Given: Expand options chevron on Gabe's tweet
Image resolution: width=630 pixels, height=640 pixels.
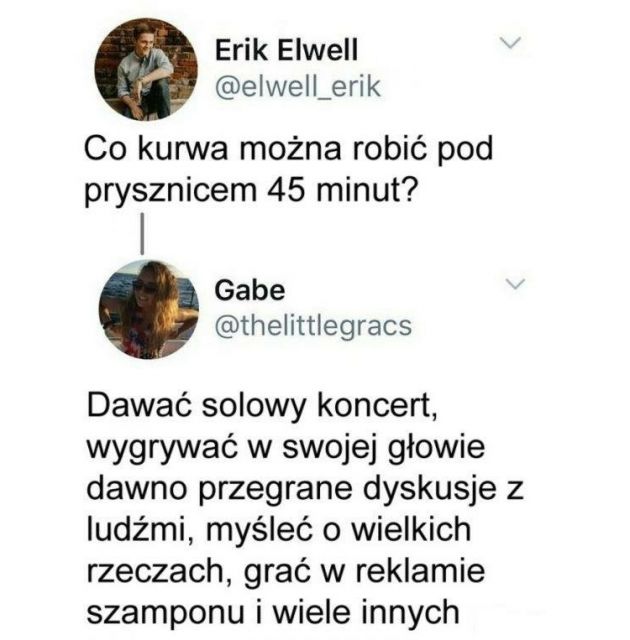Looking at the screenshot, I should pyautogui.click(x=515, y=283).
